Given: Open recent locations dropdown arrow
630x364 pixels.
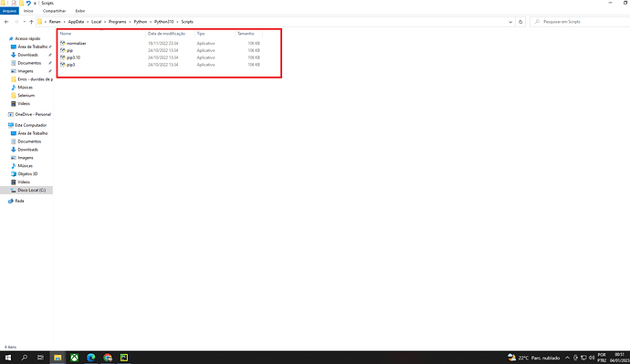Looking at the screenshot, I should [x=24, y=22].
